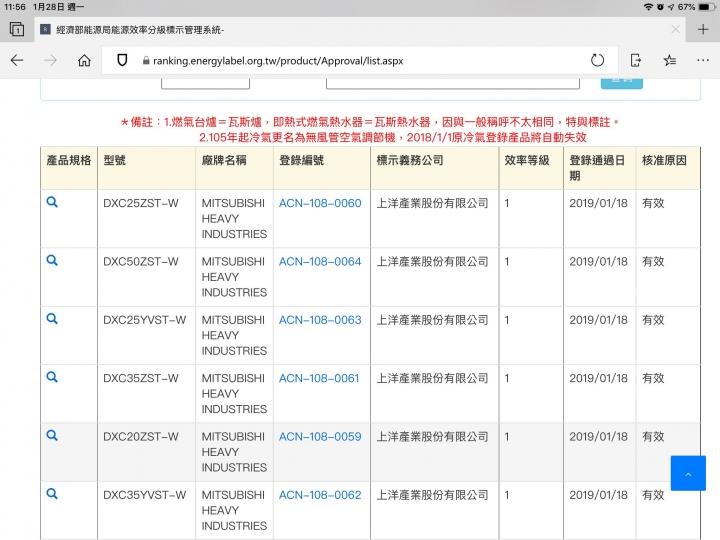View specs for DXC35ZST-W magnifier
The image size is (720, 540).
52,377
